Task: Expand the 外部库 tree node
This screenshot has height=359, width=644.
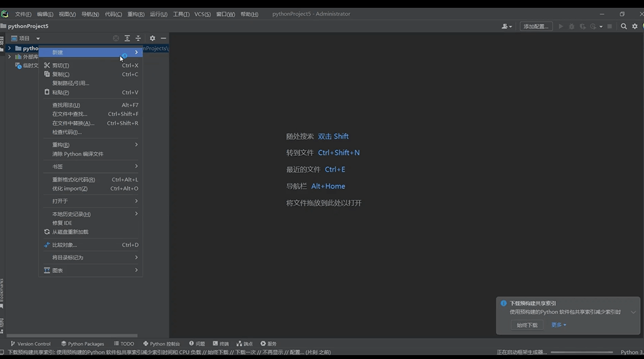Action: point(9,57)
